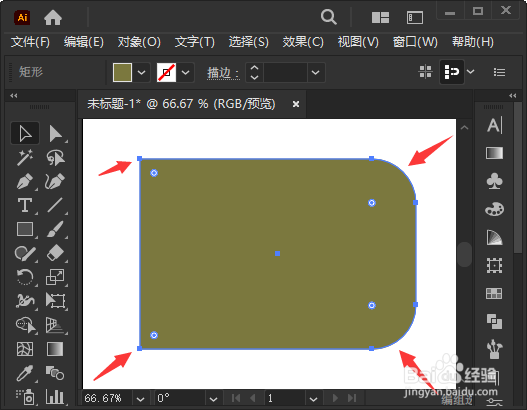Expand the zoom level 66.67% dropdown
The image size is (527, 410).
tap(140, 399)
